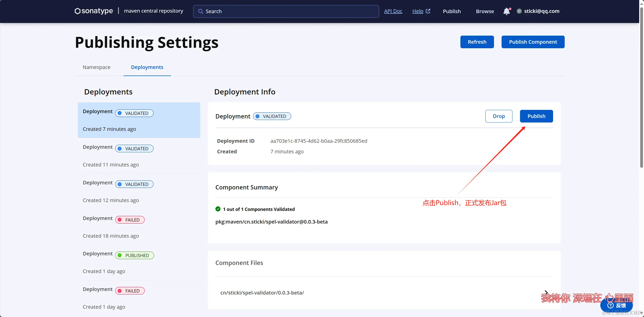Open the feedback help bubble
Viewport: 644px width, 317px height.
pyautogui.click(x=616, y=305)
